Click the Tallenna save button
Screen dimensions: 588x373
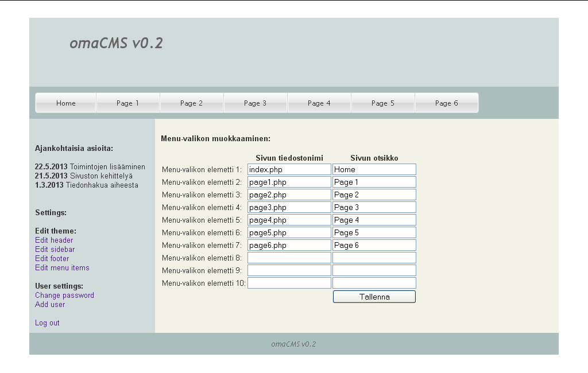pyautogui.click(x=374, y=296)
